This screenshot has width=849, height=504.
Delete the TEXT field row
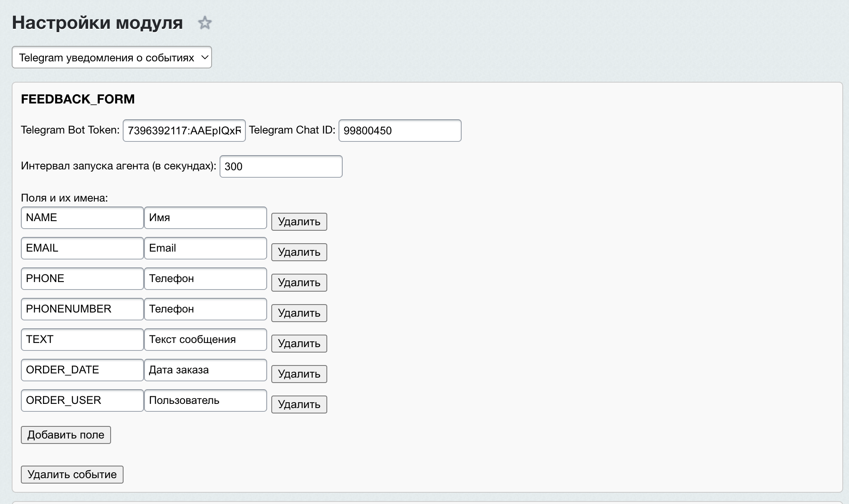coord(299,343)
